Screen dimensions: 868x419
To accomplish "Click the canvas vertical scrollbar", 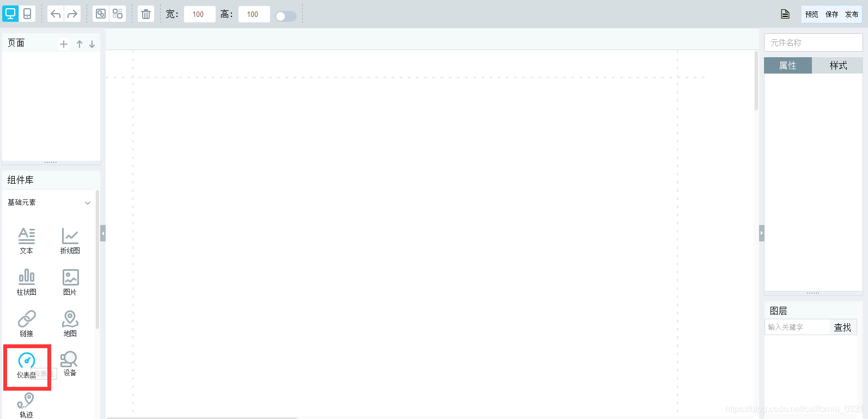I will click(756, 81).
